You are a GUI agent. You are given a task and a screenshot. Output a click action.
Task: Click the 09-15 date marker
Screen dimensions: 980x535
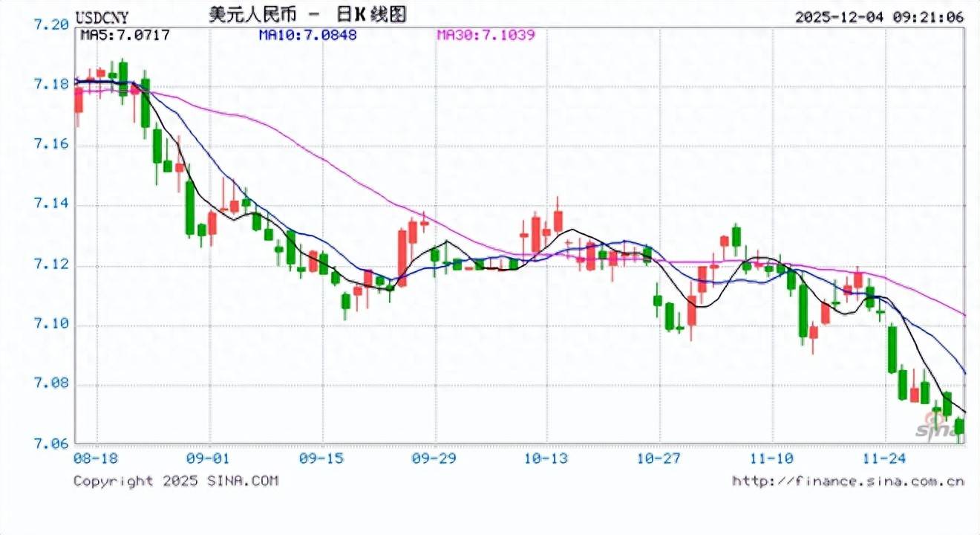(322, 458)
